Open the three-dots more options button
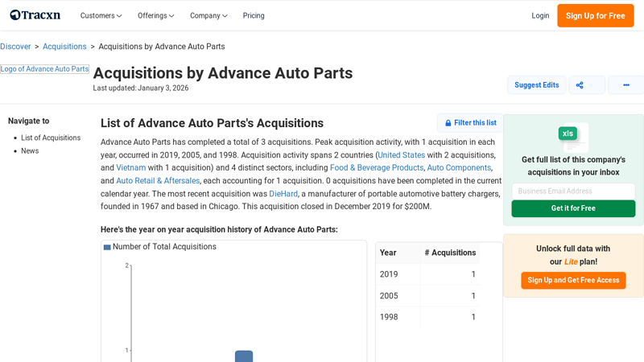Screen dimensions: 644x362 click(x=626, y=85)
